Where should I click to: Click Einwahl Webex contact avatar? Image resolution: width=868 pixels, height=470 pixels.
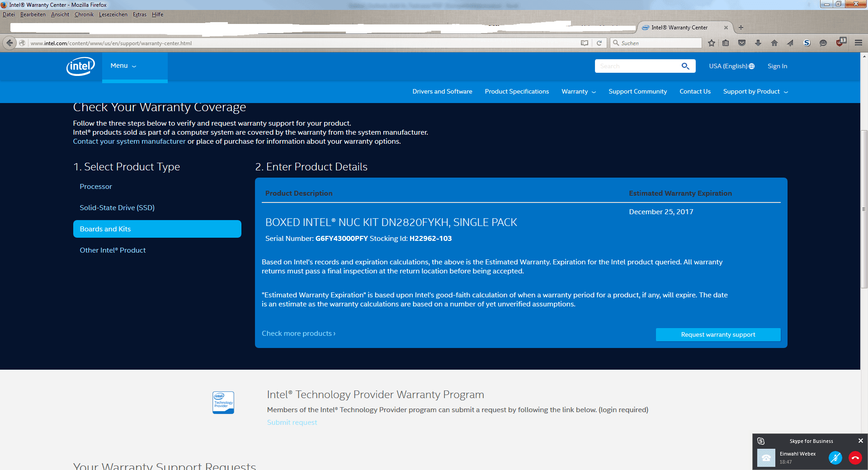point(766,458)
